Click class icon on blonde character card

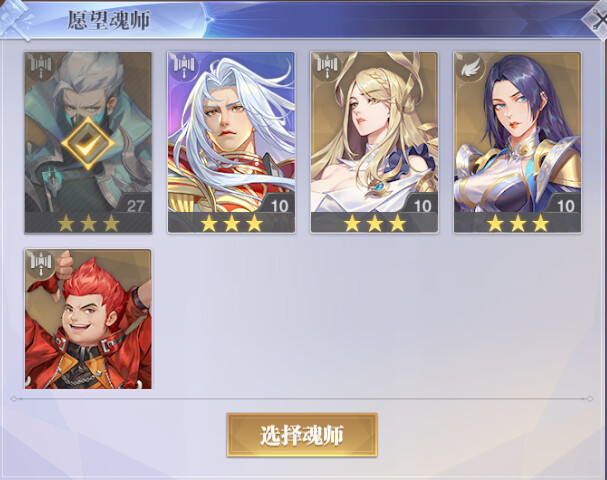tap(327, 66)
